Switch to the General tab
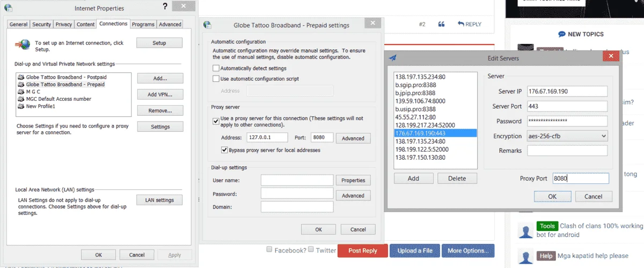 pos(18,24)
